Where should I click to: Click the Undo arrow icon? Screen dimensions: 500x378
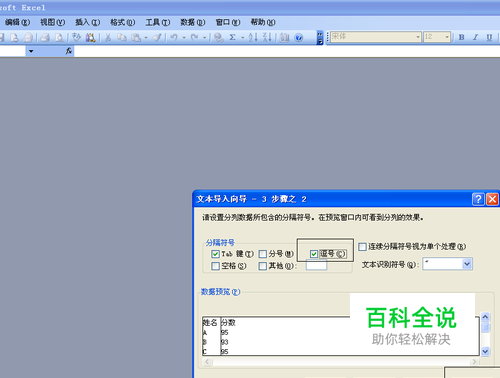coord(174,37)
